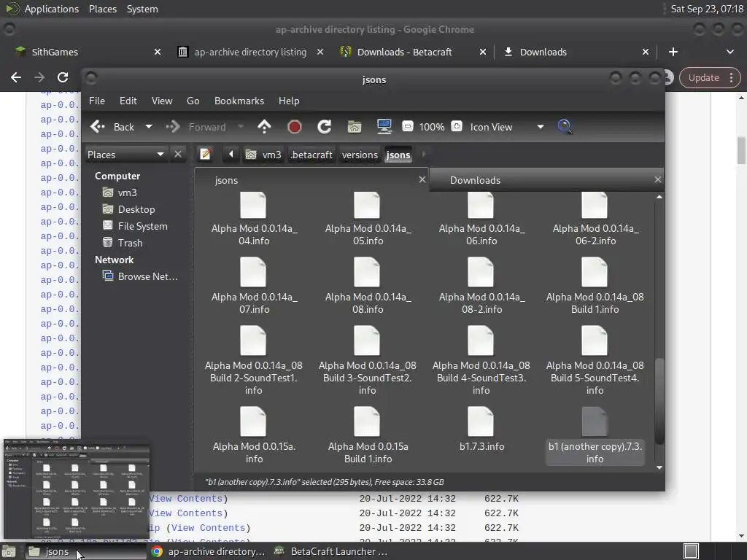The width and height of the screenshot is (747, 560).
Task: Go up one folder with the Up arrow
Action: [x=264, y=127]
